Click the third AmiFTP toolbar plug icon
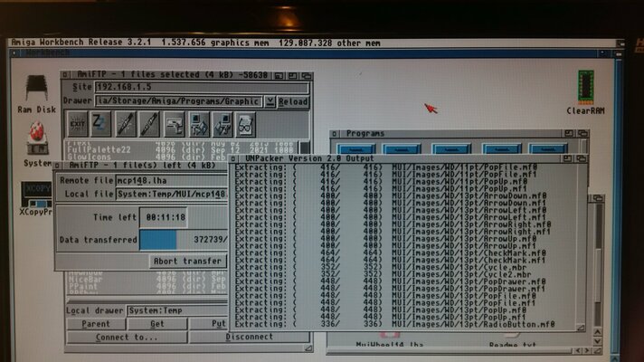Screen dimensions: 644x362 [126, 124]
